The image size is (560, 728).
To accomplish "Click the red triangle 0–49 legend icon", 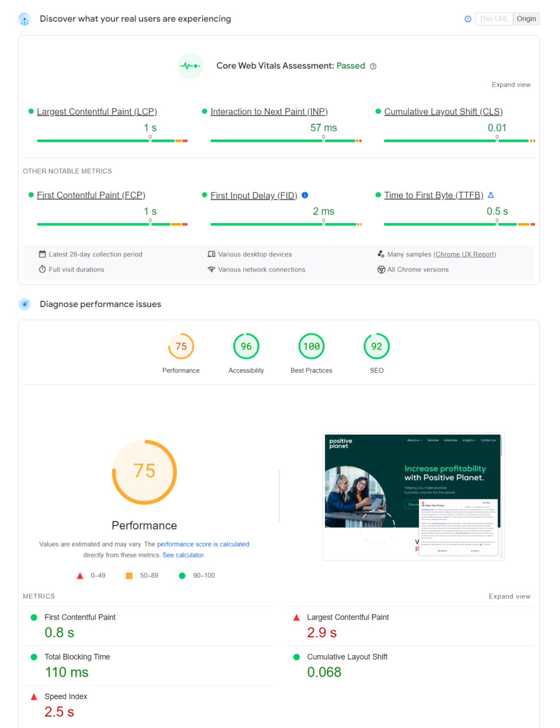I will point(80,576).
